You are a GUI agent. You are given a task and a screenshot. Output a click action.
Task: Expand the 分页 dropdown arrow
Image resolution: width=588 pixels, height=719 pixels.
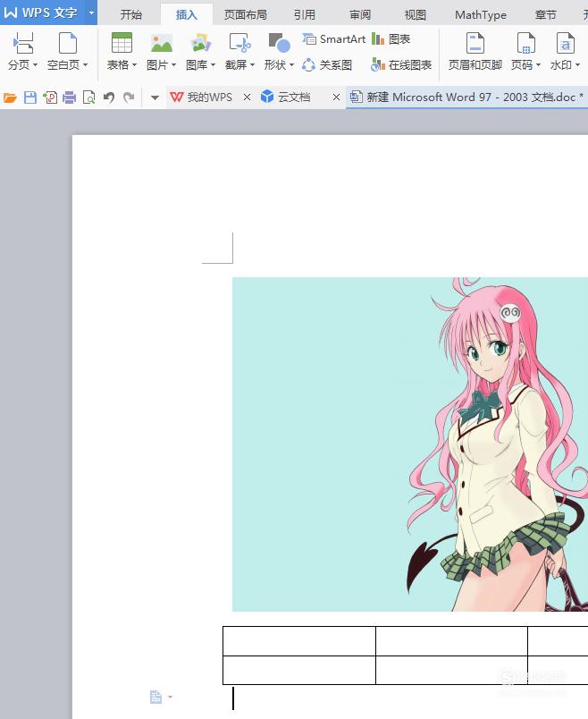coord(35,65)
